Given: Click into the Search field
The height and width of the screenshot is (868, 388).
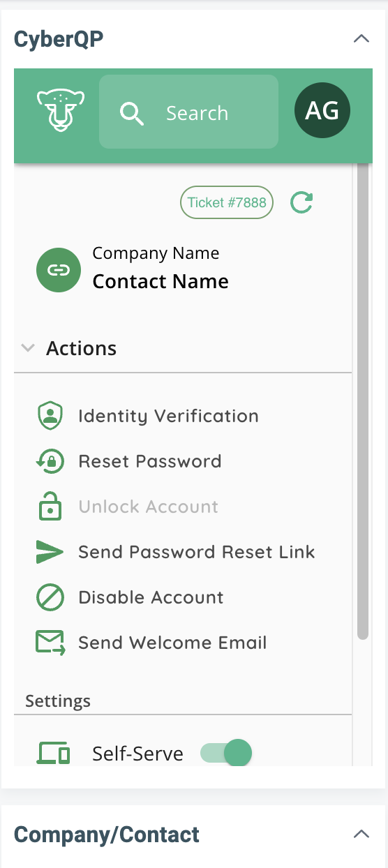Looking at the screenshot, I should coord(188,112).
